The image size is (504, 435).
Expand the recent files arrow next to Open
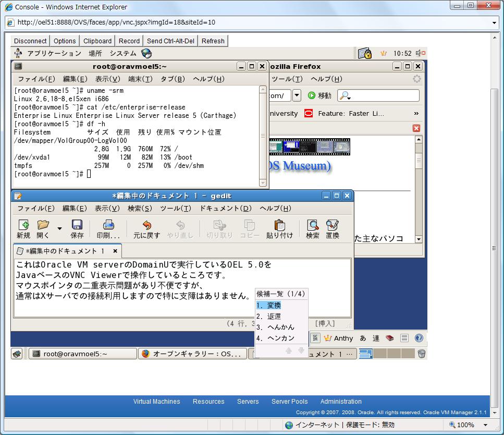tap(59, 228)
